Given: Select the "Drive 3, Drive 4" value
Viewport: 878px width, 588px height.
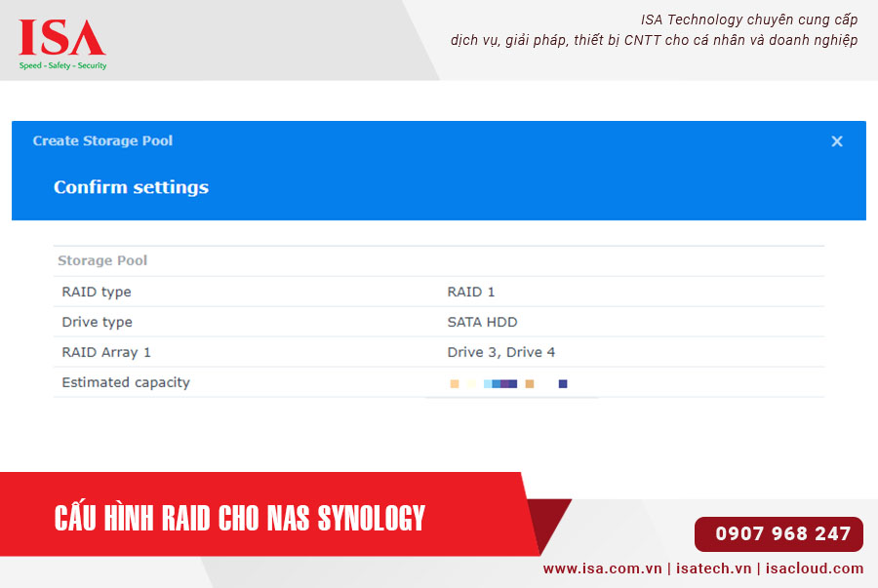Looking at the screenshot, I should coord(501,352).
